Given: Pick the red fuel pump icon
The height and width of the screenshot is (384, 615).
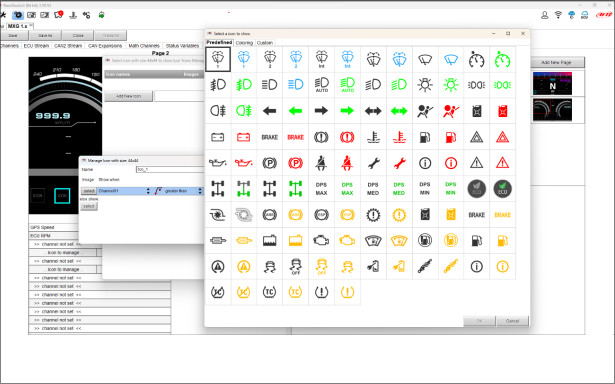Looking at the screenshot, I should tap(451, 137).
